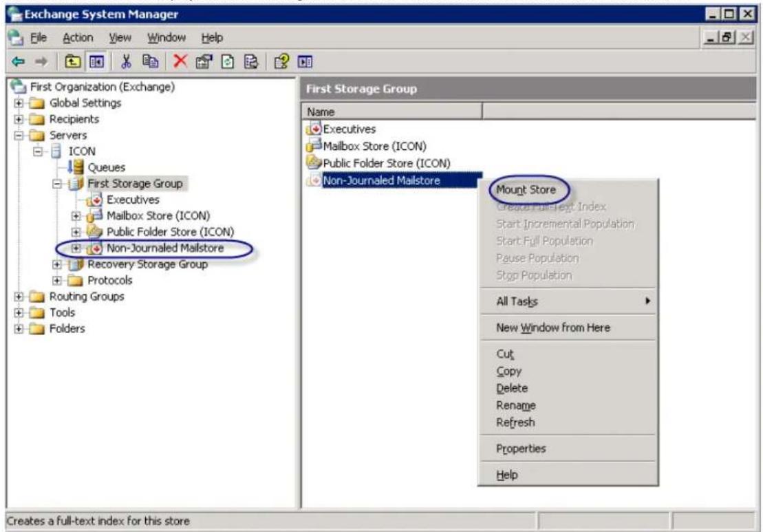Expand Public Folder Store (ICON) in tree

coord(76,232)
